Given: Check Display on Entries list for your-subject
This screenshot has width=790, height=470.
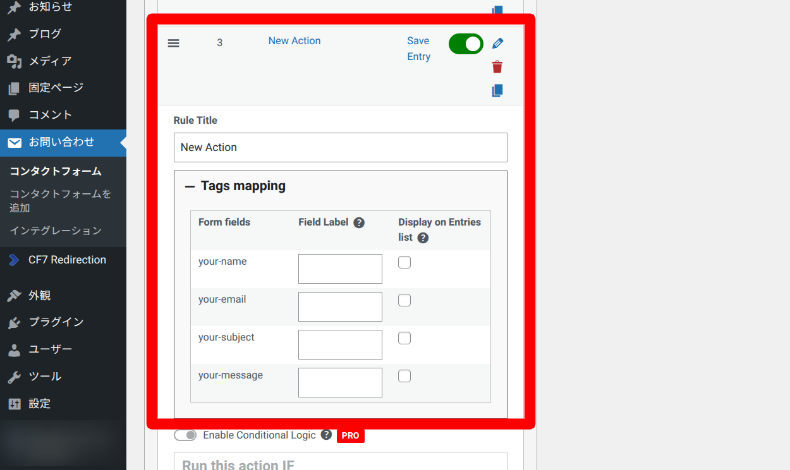Looking at the screenshot, I should pyautogui.click(x=404, y=338).
